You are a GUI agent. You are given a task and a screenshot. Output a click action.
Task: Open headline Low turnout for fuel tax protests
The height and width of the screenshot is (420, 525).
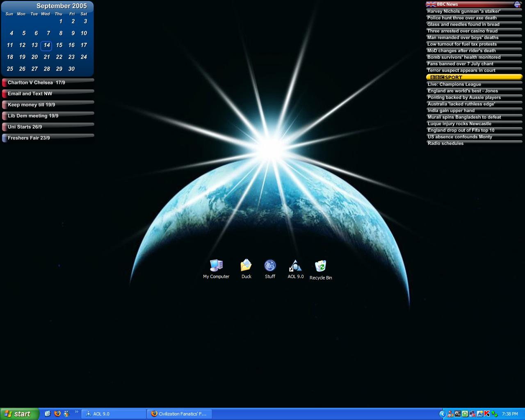click(x=474, y=44)
